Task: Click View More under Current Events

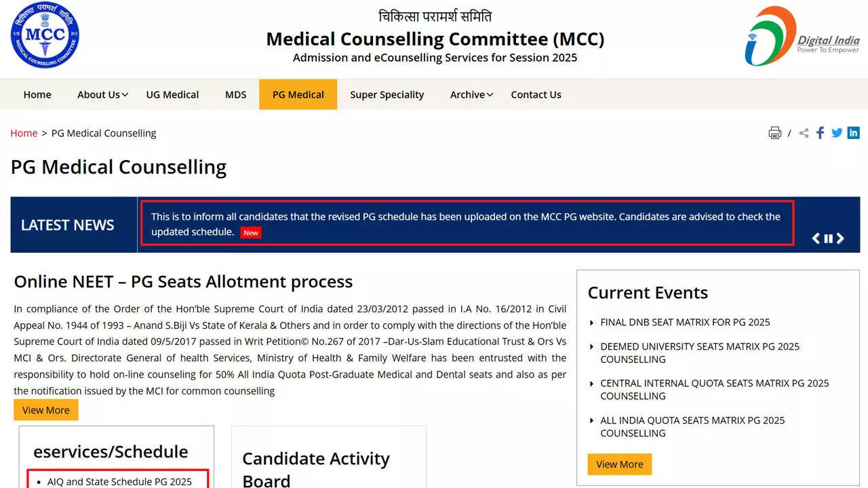Action: (619, 464)
